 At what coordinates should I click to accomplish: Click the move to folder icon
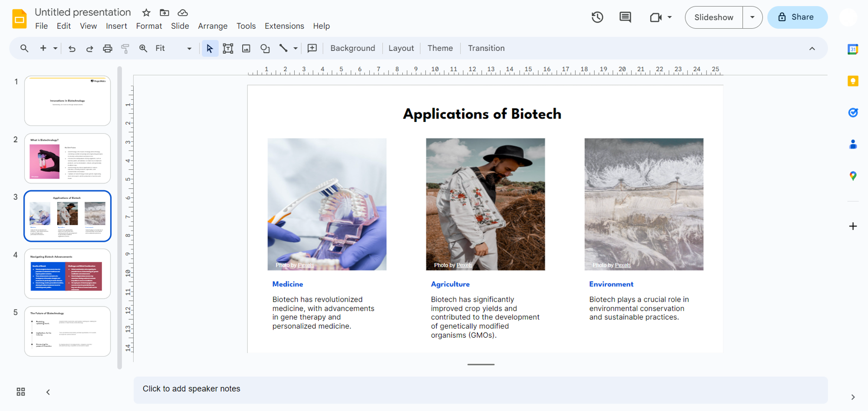[x=164, y=13]
